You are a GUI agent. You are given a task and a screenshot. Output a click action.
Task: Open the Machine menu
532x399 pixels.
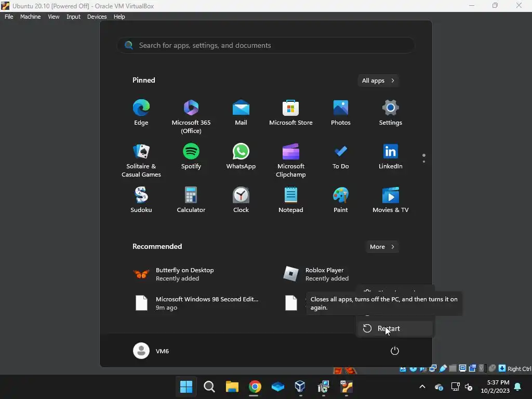[x=30, y=17]
